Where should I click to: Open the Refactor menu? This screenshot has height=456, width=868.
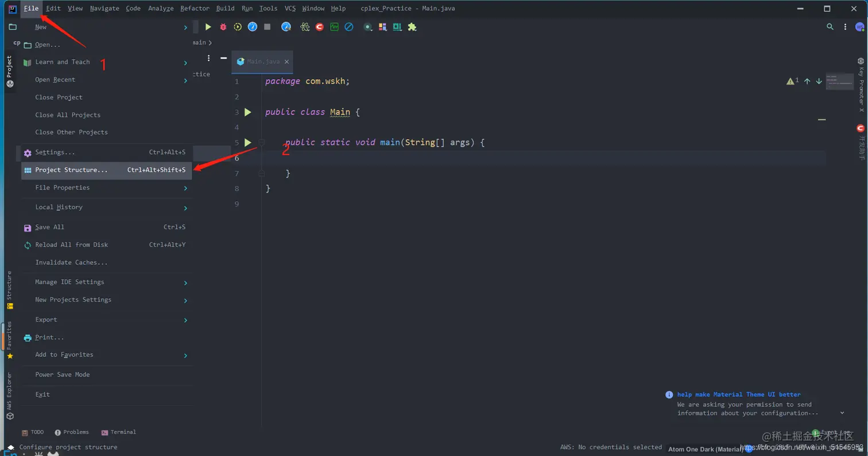[195, 9]
